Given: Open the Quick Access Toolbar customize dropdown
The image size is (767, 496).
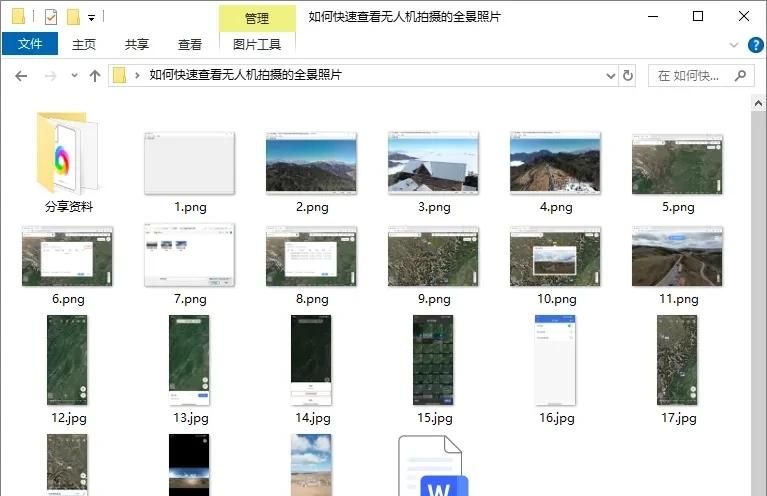Looking at the screenshot, I should [x=91, y=18].
